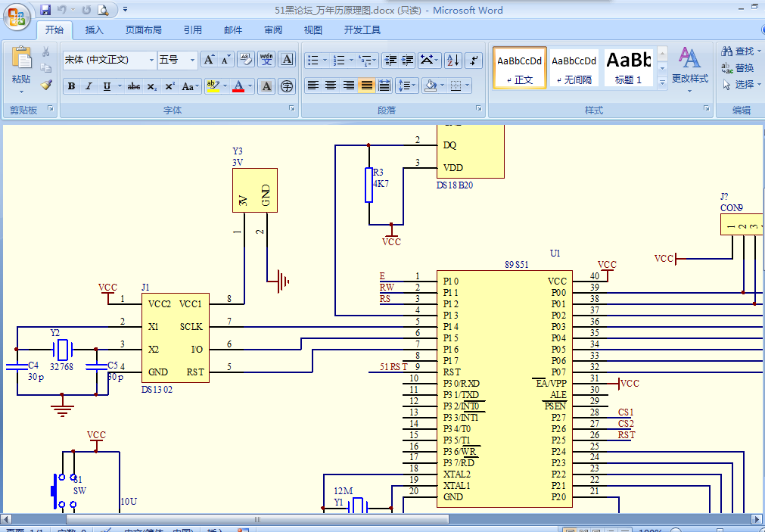Apply the 正文 (Normal) style
This screenshot has height=532, width=765.
click(x=519, y=68)
